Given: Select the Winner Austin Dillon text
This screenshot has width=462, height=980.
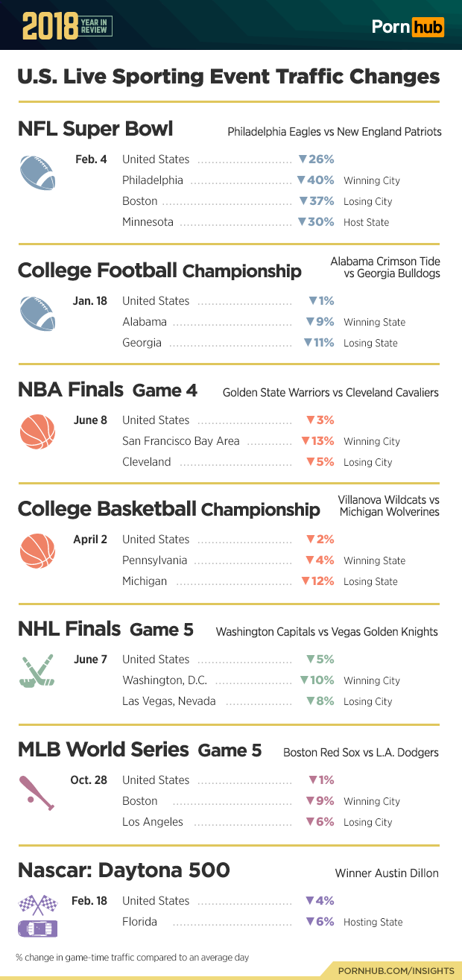Looking at the screenshot, I should coord(387,873).
